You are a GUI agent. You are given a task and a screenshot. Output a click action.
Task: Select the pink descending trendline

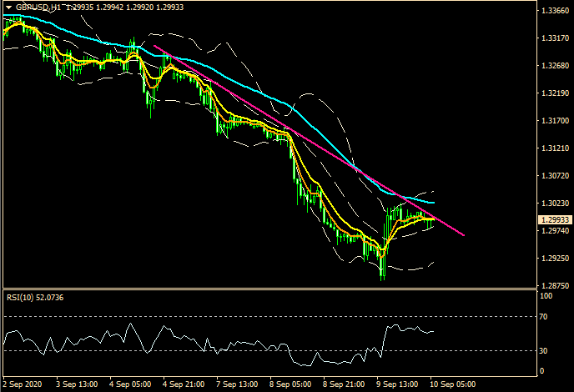point(250,100)
